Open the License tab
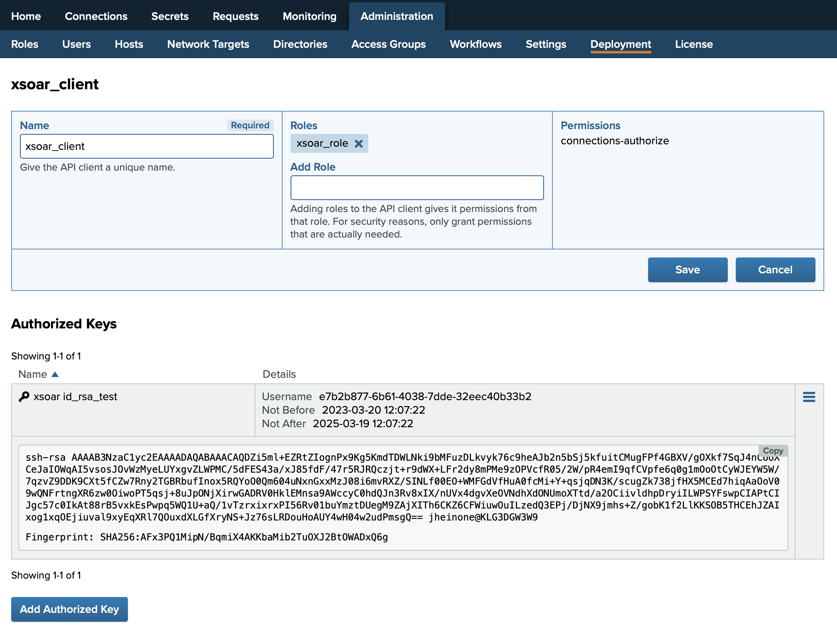837x644 pixels. pos(694,44)
